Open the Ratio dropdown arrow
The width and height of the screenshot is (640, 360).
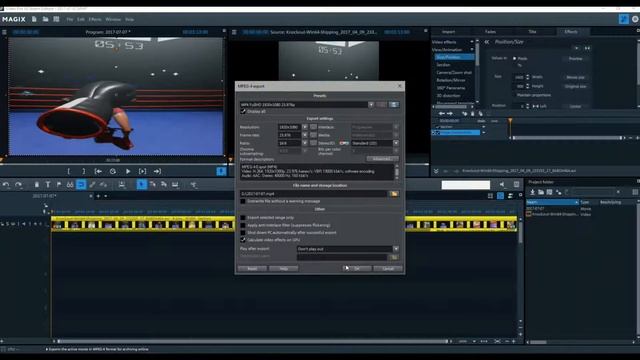[x=304, y=143]
